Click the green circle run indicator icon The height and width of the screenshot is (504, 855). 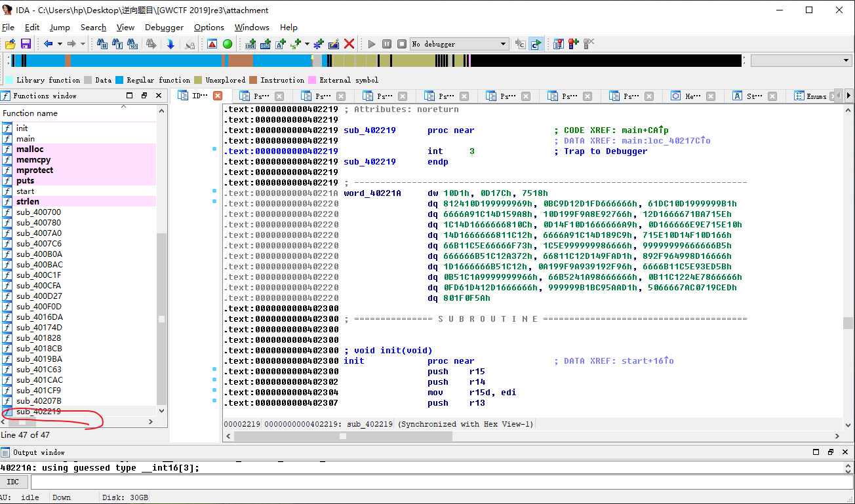[x=228, y=44]
